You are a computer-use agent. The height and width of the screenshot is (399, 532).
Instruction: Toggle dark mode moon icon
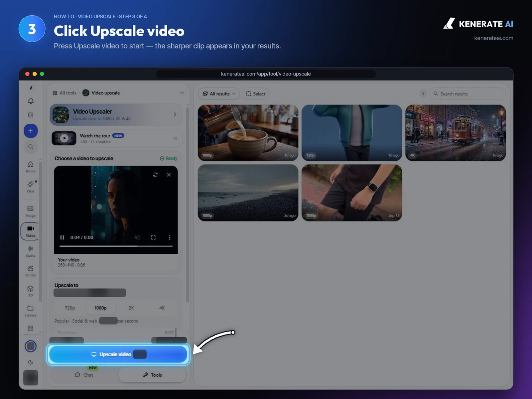[31, 362]
